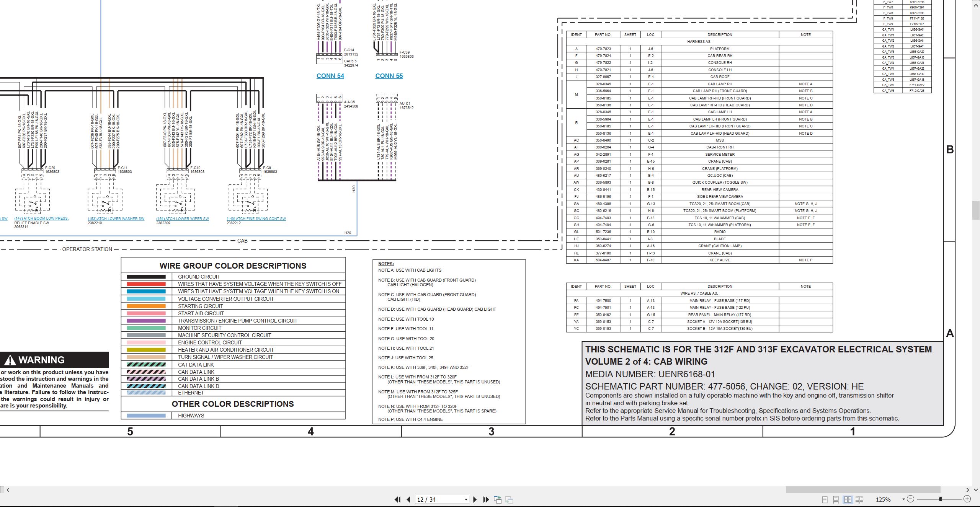Go to the previous page

coord(408,499)
